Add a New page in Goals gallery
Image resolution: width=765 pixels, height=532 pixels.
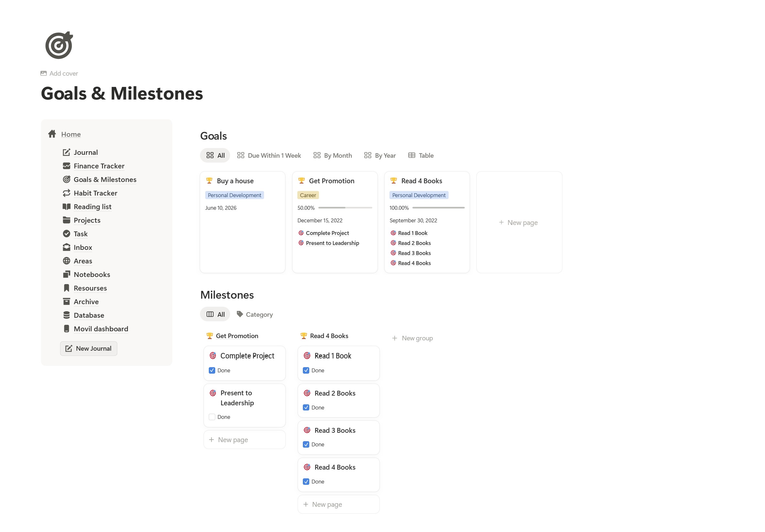tap(519, 222)
